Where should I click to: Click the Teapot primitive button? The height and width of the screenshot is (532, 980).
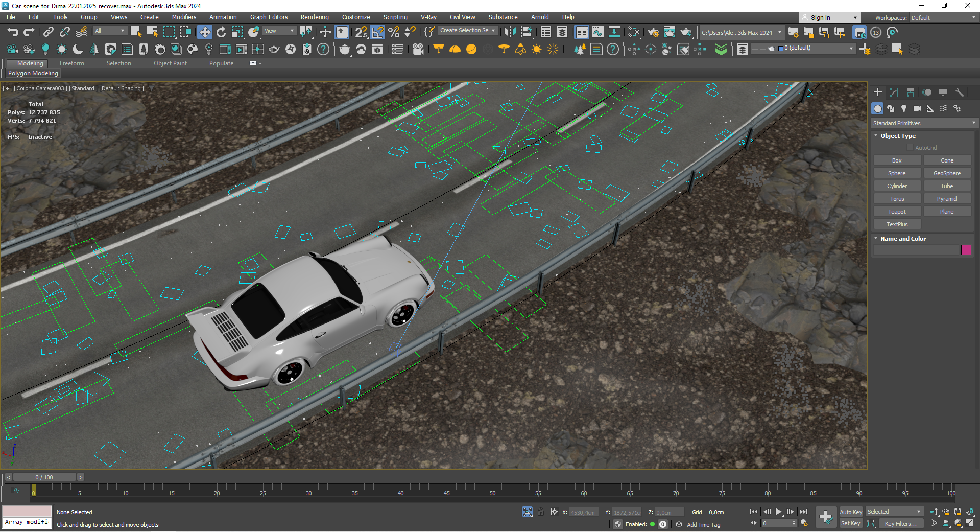pyautogui.click(x=897, y=212)
